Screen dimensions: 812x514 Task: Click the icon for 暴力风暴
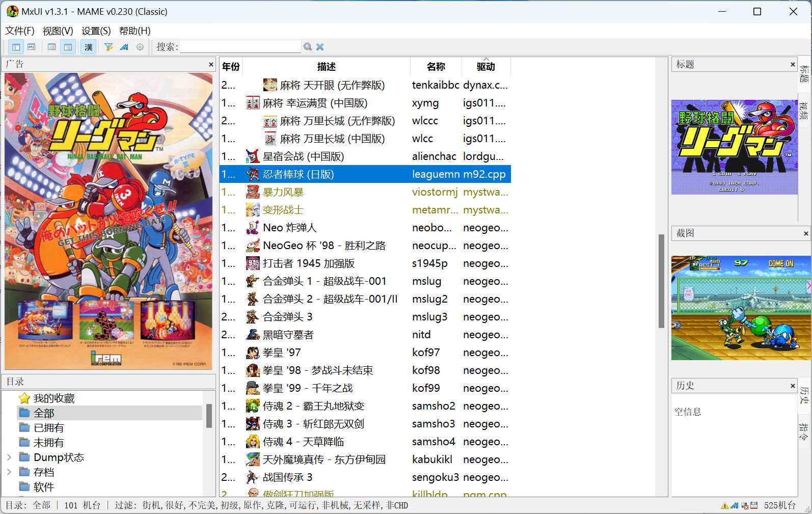(253, 192)
